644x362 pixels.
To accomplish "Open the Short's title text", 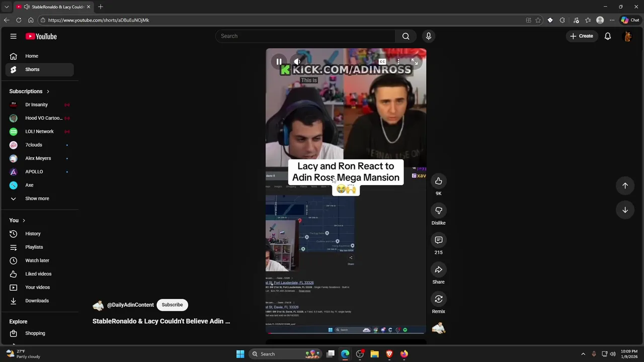I will [161, 321].
